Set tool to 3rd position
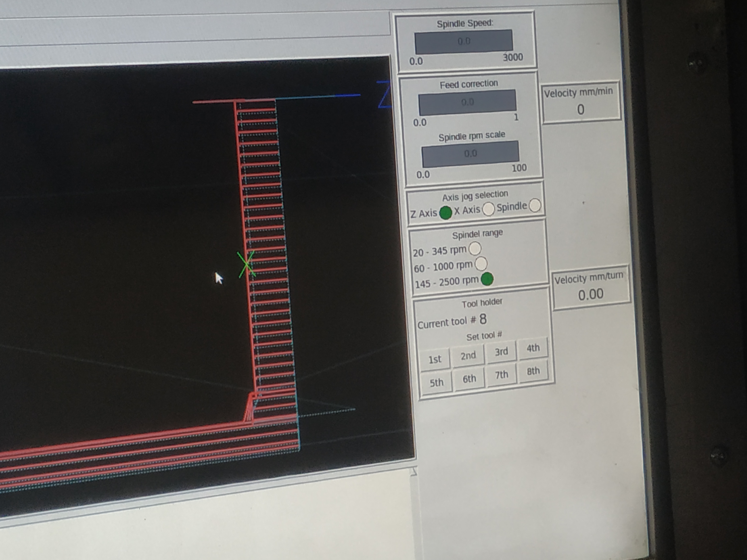 [501, 352]
